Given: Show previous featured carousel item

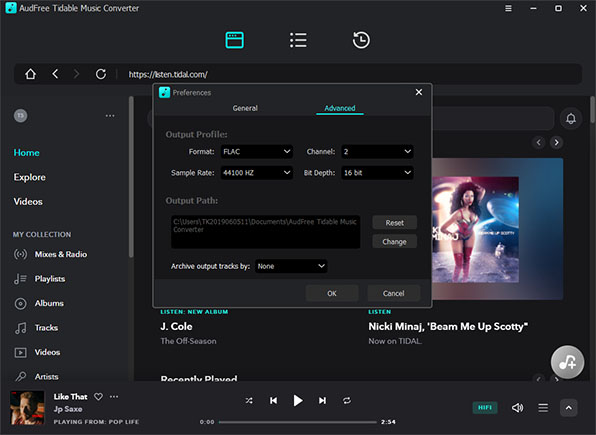Looking at the screenshot, I should (539, 142).
